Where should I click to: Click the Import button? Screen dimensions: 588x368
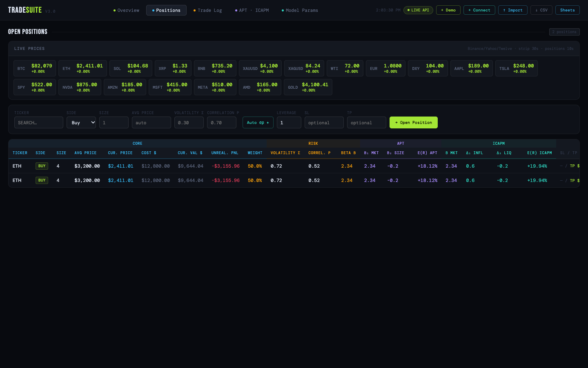[x=513, y=10]
